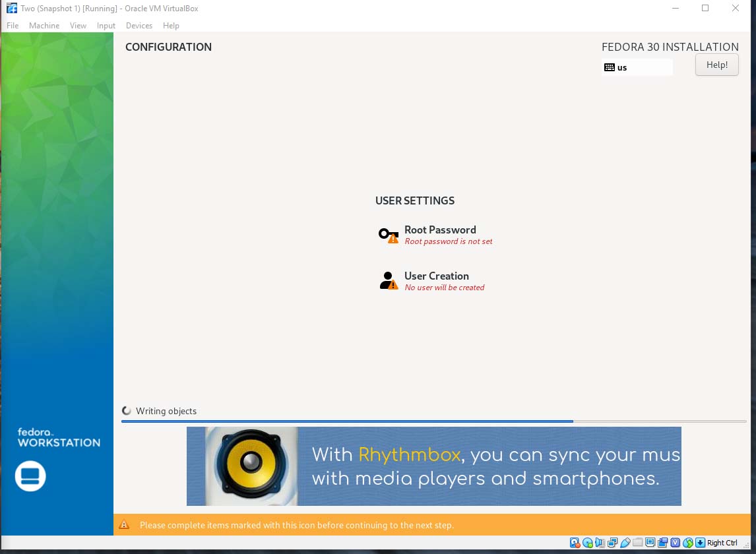Open the Help menu

(x=171, y=26)
